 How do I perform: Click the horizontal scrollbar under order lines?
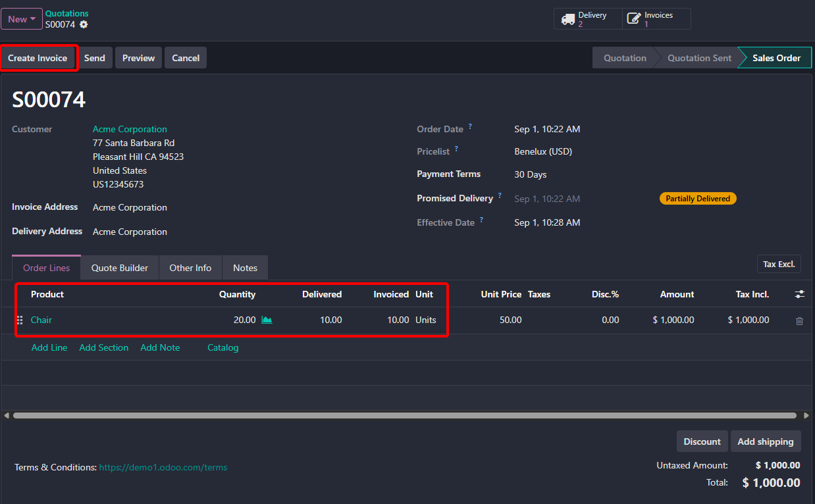click(404, 416)
